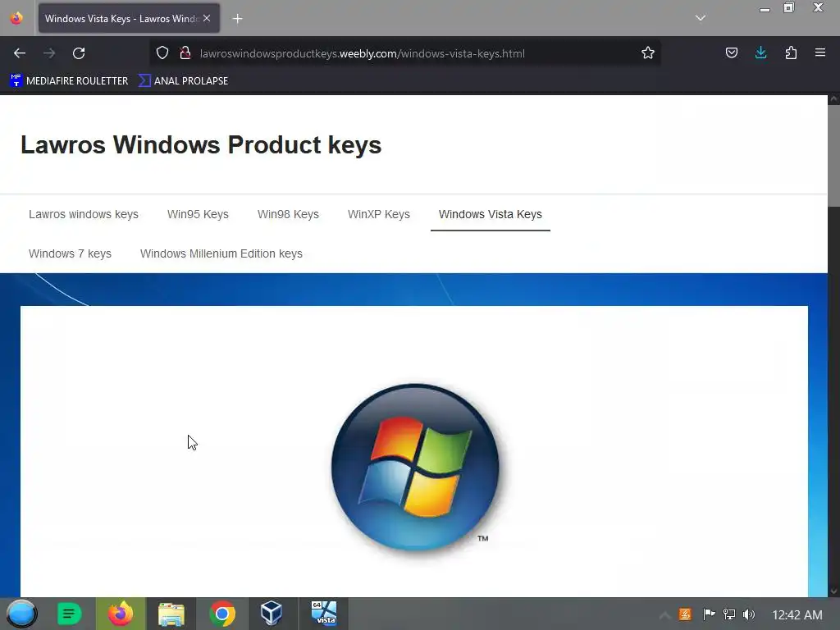Click Lawros Windows Product keys title
Viewport: 840px width, 630px height.
click(x=201, y=144)
